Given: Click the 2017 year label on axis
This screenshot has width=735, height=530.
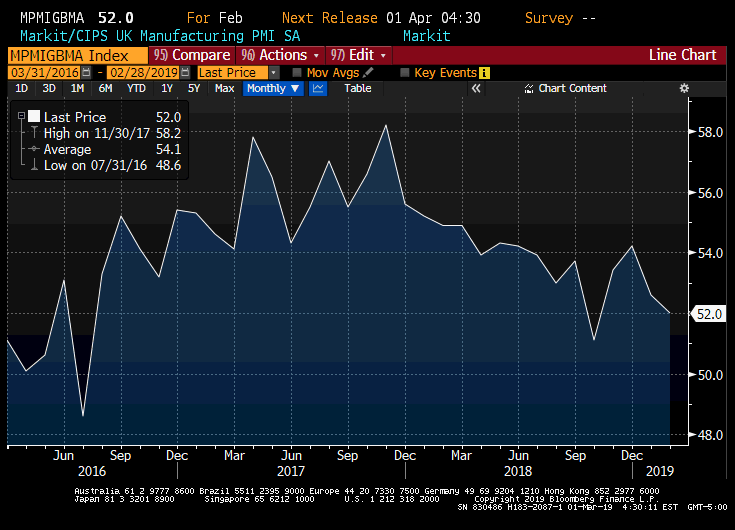Looking at the screenshot, I should 291,471.
